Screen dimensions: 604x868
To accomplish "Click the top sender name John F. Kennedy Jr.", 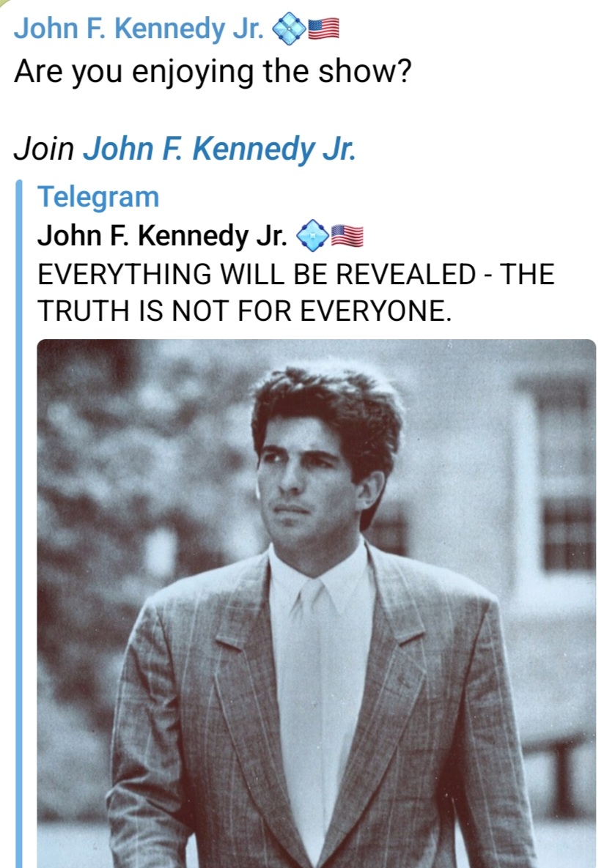I will click(x=139, y=29).
